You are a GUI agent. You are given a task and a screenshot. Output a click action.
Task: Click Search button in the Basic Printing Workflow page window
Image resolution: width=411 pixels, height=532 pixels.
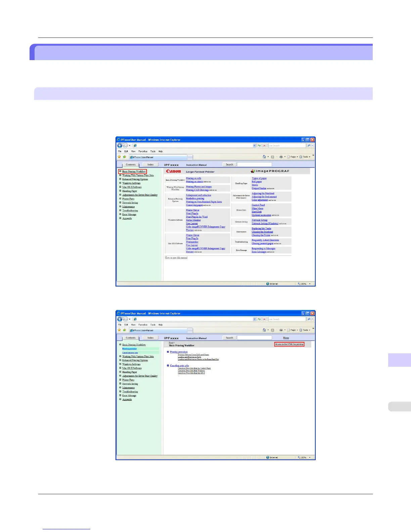pos(229,338)
